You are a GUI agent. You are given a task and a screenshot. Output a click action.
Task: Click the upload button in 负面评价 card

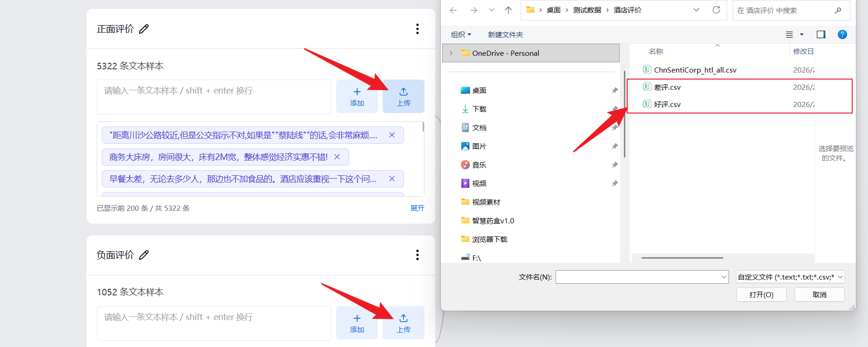[403, 323]
